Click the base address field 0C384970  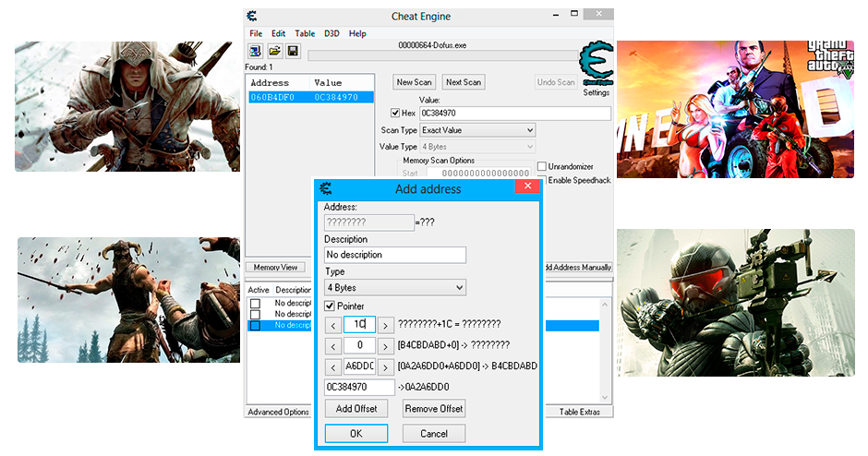tap(360, 387)
